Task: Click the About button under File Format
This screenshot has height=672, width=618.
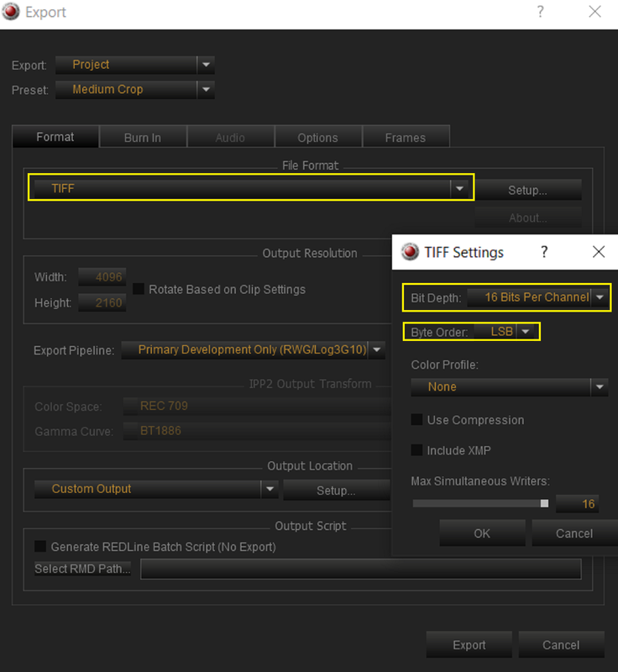Action: point(527,218)
